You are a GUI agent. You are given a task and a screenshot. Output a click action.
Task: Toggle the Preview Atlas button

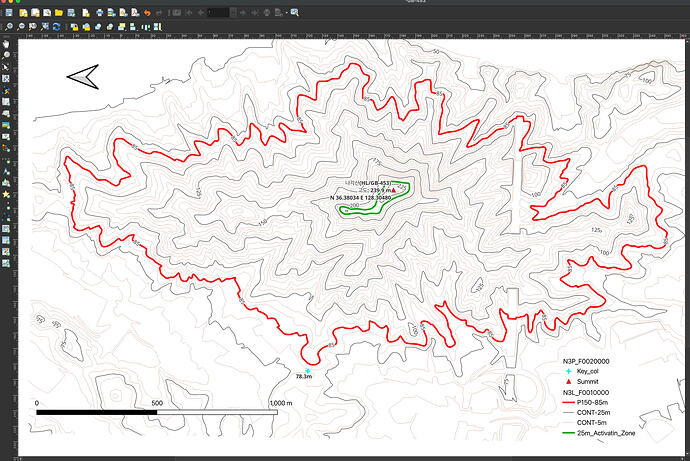click(x=177, y=13)
